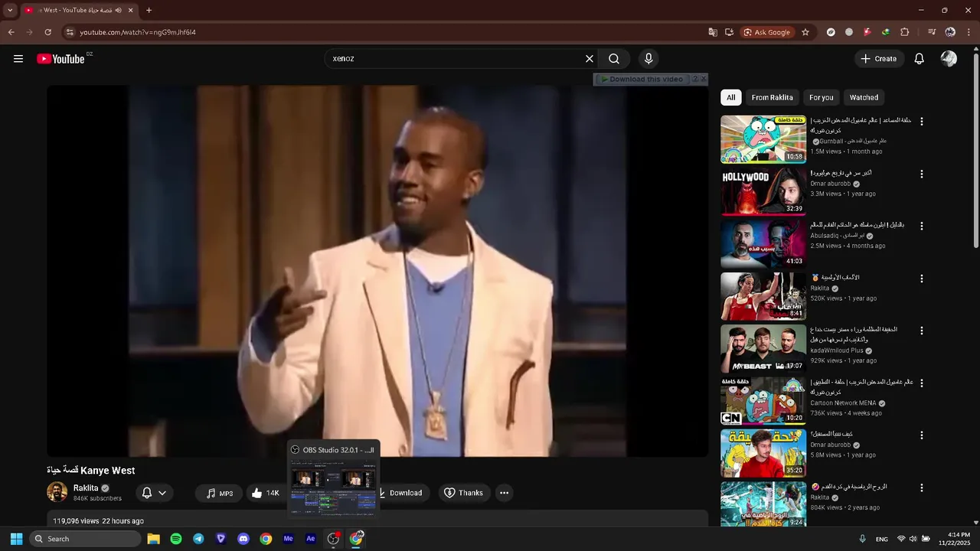The height and width of the screenshot is (551, 980).
Task: View site information icon in the address bar
Action: [70, 32]
